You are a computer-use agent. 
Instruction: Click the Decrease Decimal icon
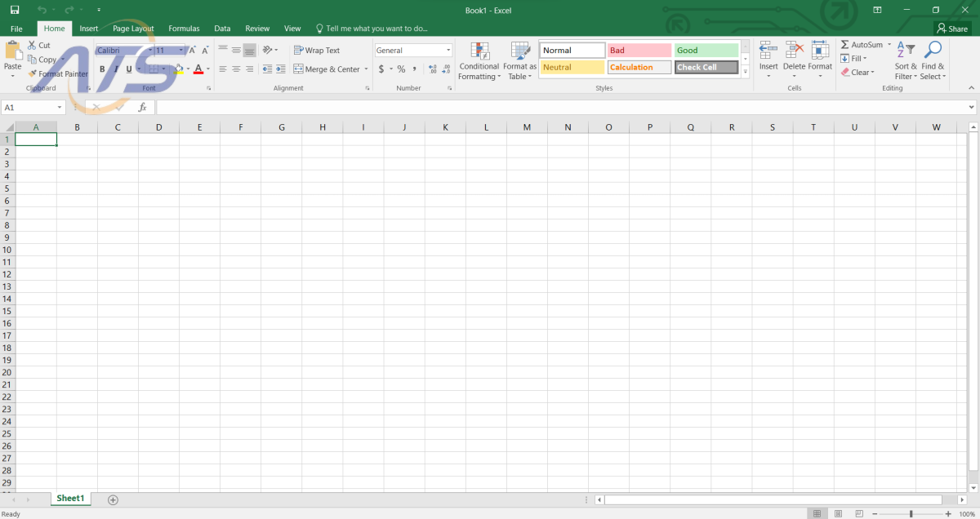445,69
